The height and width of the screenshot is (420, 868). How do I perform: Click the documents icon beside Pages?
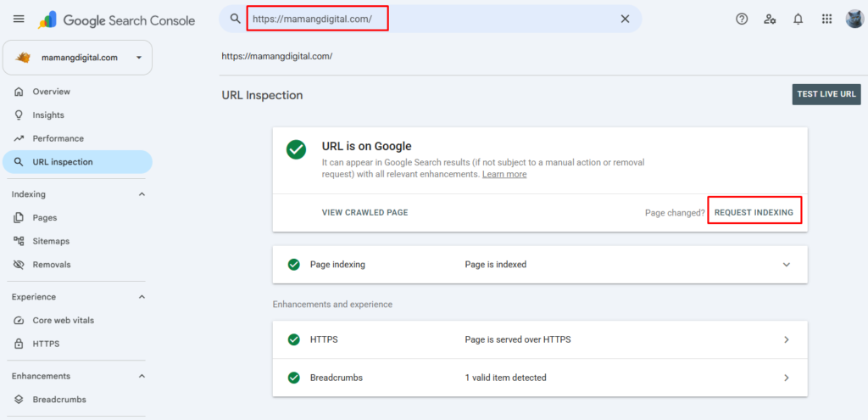click(x=19, y=218)
